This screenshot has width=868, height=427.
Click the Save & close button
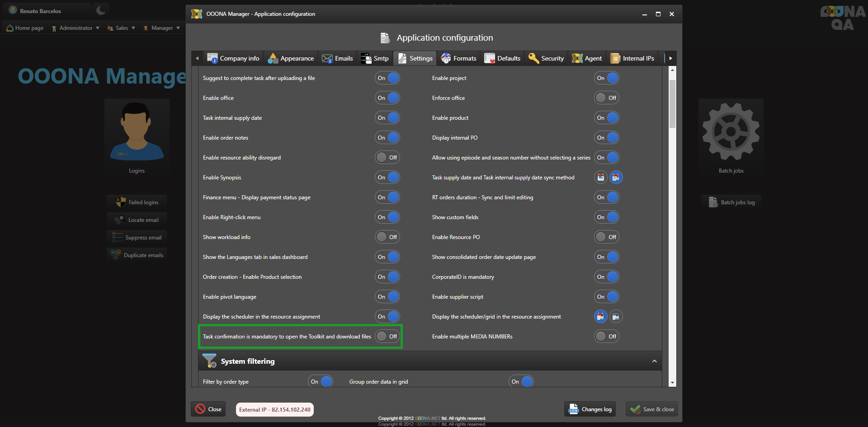pos(652,409)
